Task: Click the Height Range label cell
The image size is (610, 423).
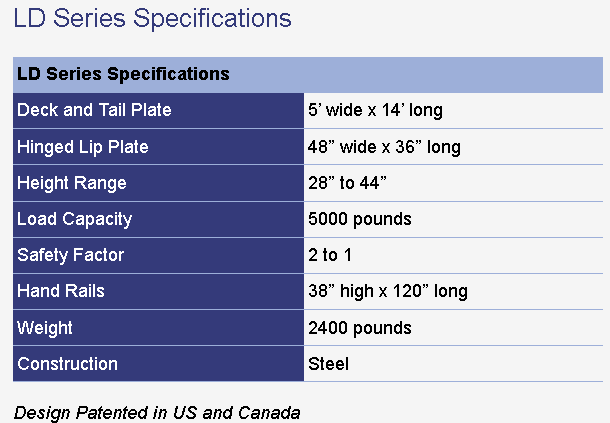Action: coord(158,183)
